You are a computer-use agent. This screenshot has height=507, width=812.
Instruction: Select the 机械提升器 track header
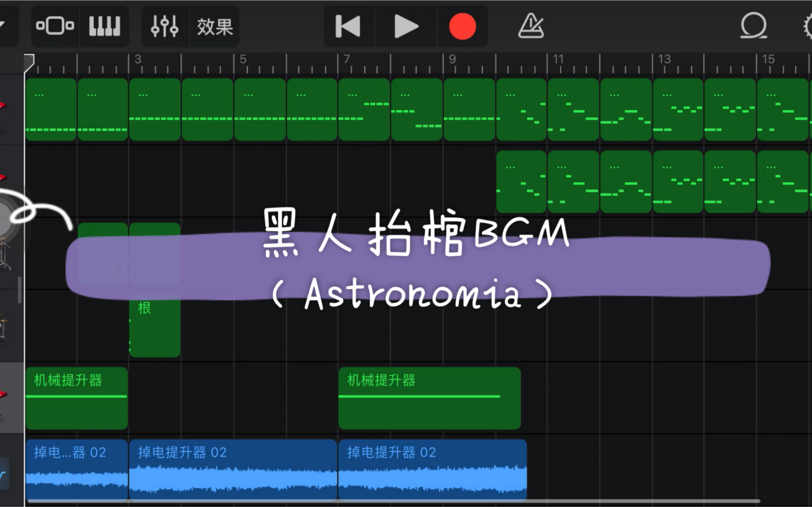tap(12, 398)
